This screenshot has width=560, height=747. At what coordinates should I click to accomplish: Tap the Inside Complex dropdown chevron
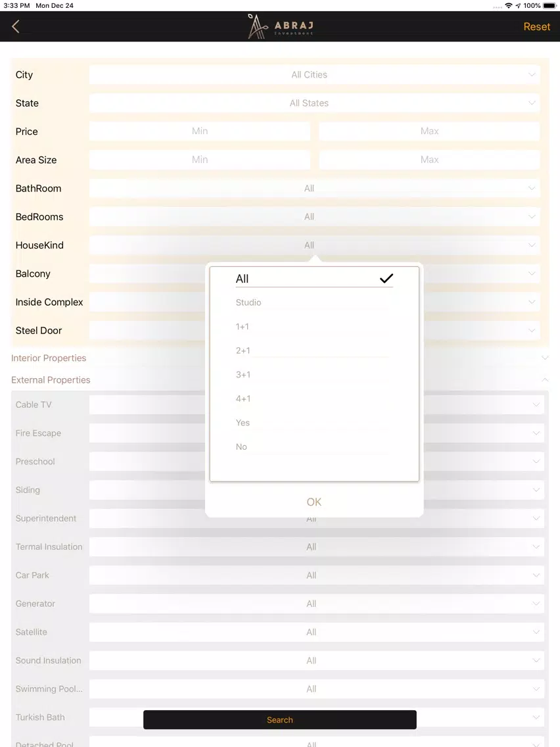532,302
